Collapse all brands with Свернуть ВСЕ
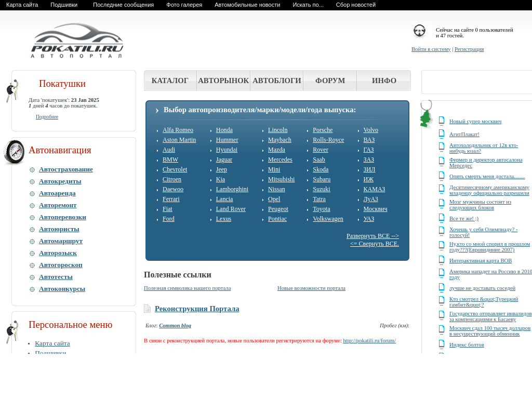 pos(375,244)
